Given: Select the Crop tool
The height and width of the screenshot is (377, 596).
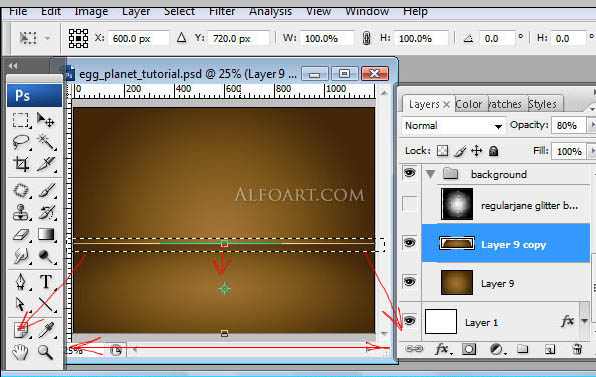Looking at the screenshot, I should (x=21, y=164).
